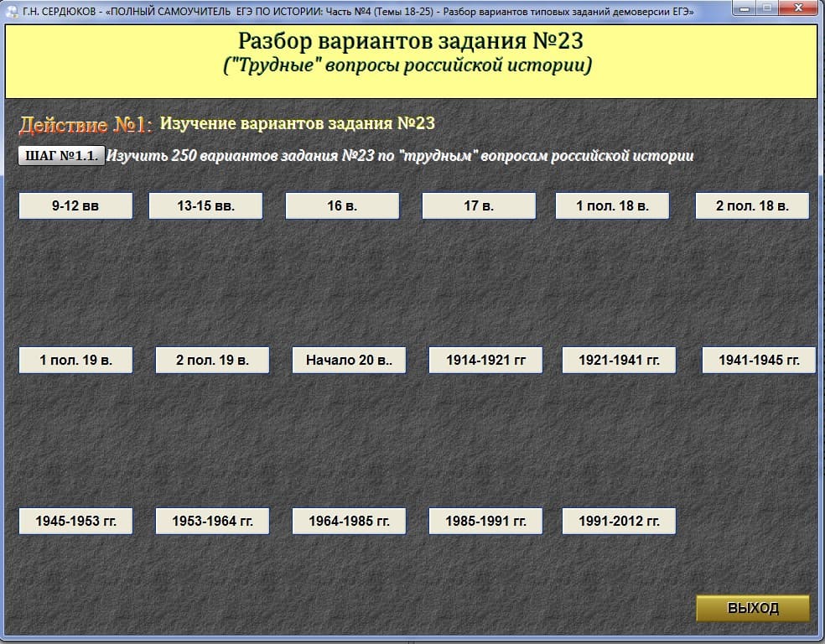The height and width of the screenshot is (644, 825).
Task: Select the 16 в. period button
Action: click(343, 205)
